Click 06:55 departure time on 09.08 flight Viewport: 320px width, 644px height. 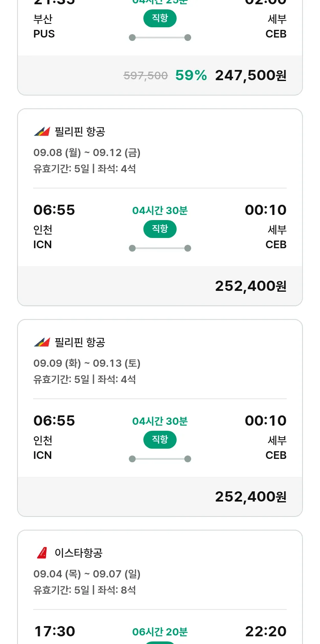pyautogui.click(x=54, y=210)
